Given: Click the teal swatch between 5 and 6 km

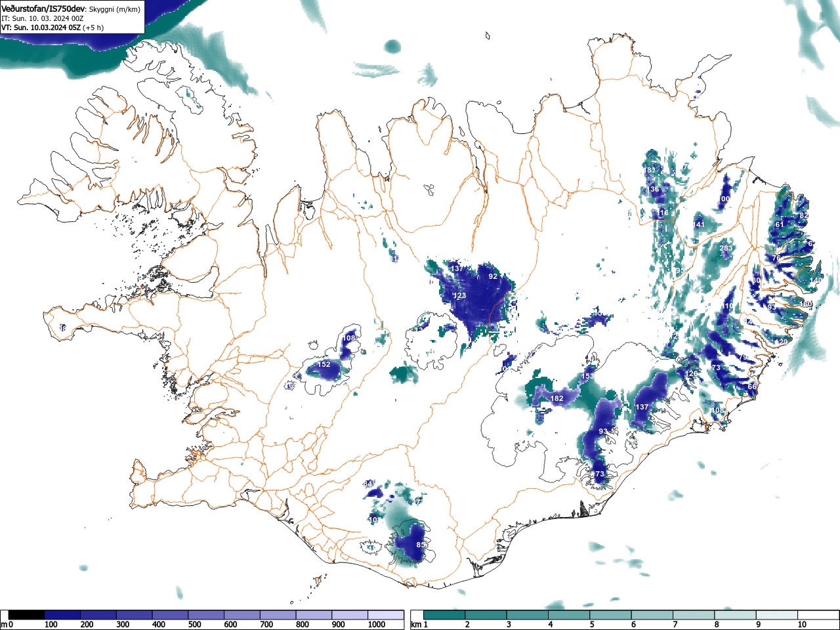Looking at the screenshot, I should pos(610,615).
